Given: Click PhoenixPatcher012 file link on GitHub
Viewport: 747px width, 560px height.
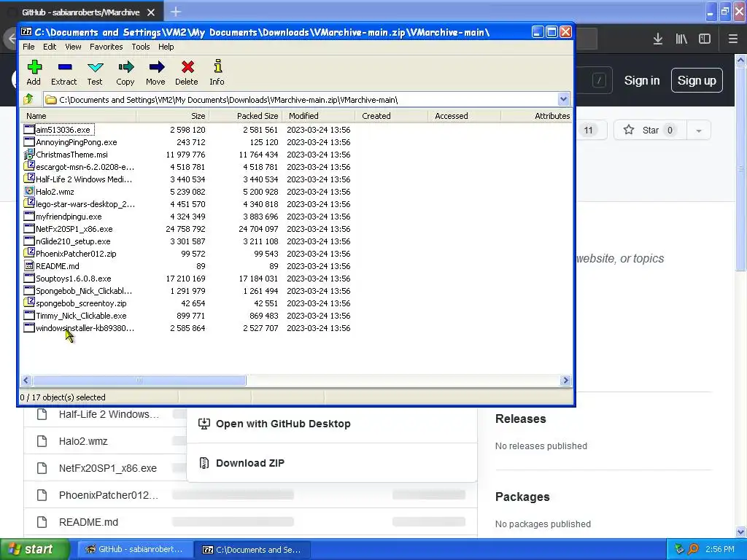Looking at the screenshot, I should (x=108, y=495).
